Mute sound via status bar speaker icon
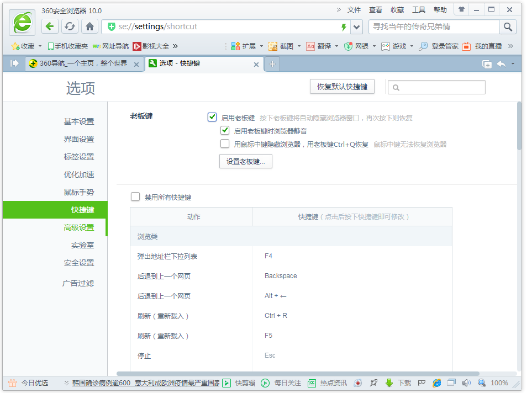Viewport: 532px width, 393px height. pyautogui.click(x=466, y=383)
